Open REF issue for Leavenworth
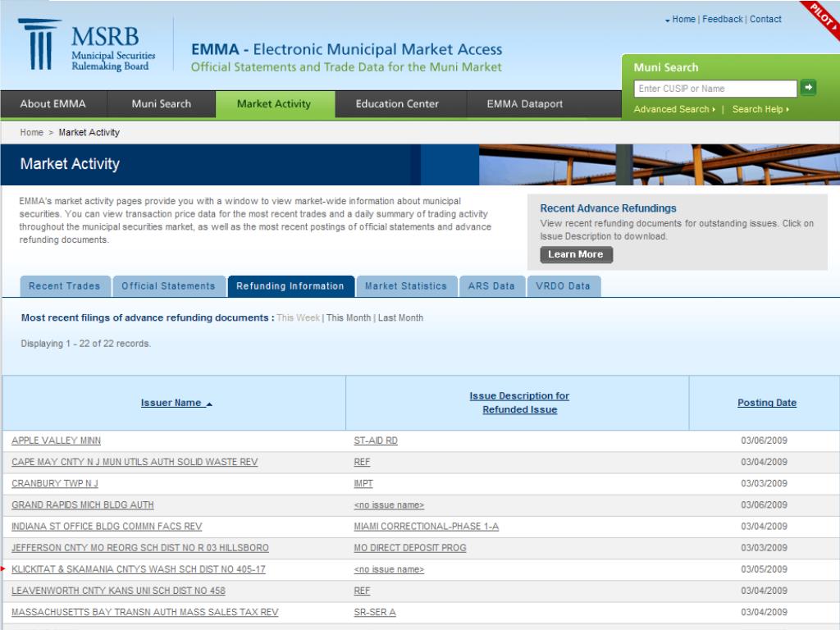This screenshot has width=840, height=630. [362, 591]
